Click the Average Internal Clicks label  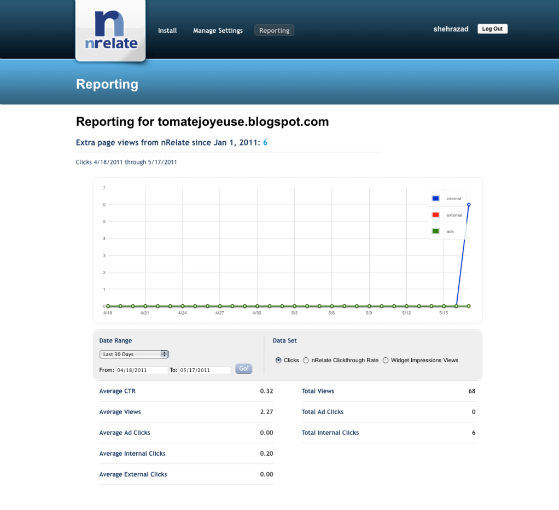132,453
